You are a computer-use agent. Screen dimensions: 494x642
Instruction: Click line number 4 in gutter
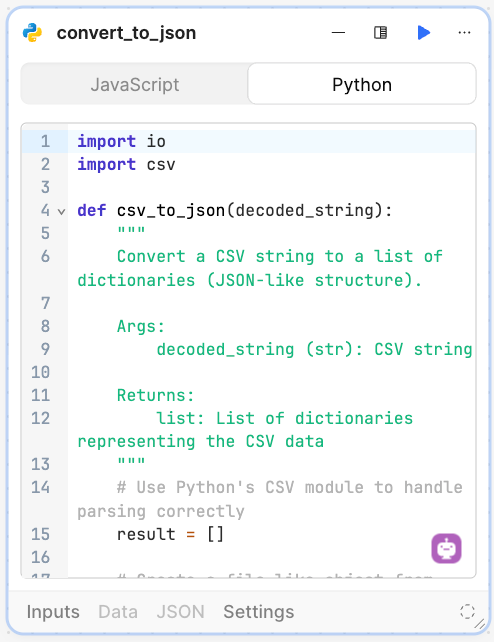[x=45, y=210]
